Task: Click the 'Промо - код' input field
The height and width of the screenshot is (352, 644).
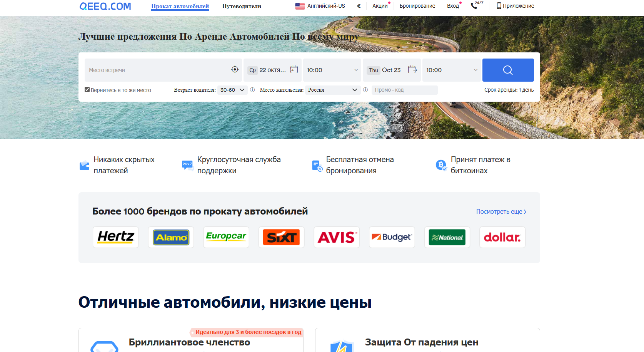Action: click(x=404, y=90)
